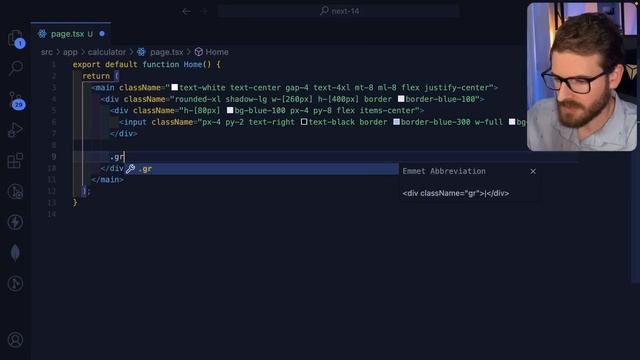640x360 pixels.
Task: Open the lightning bolt extension icon
Action: pos(16,222)
